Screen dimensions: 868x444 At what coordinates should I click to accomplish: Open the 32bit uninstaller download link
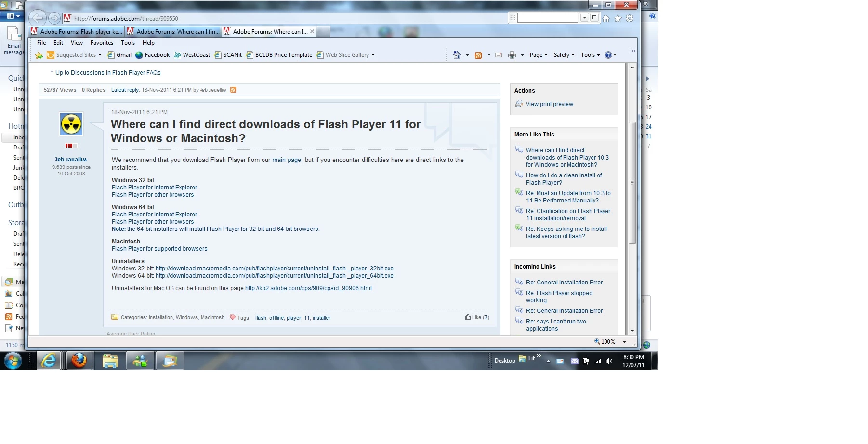pyautogui.click(x=275, y=269)
